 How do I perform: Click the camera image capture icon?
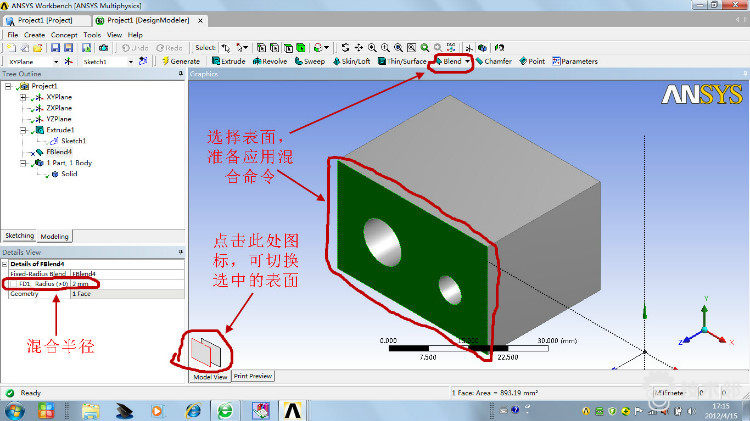pyautogui.click(x=103, y=48)
